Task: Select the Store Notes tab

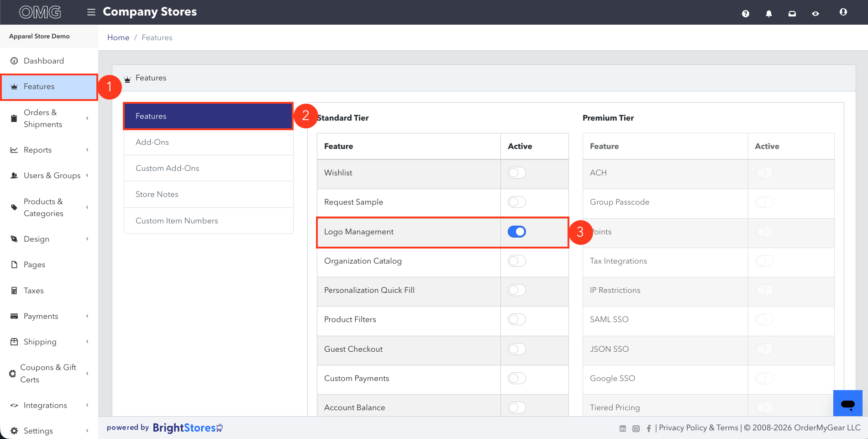Action: tap(209, 194)
